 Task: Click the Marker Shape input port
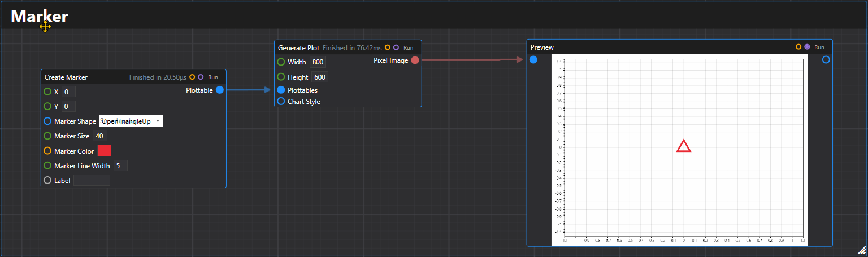(47, 121)
